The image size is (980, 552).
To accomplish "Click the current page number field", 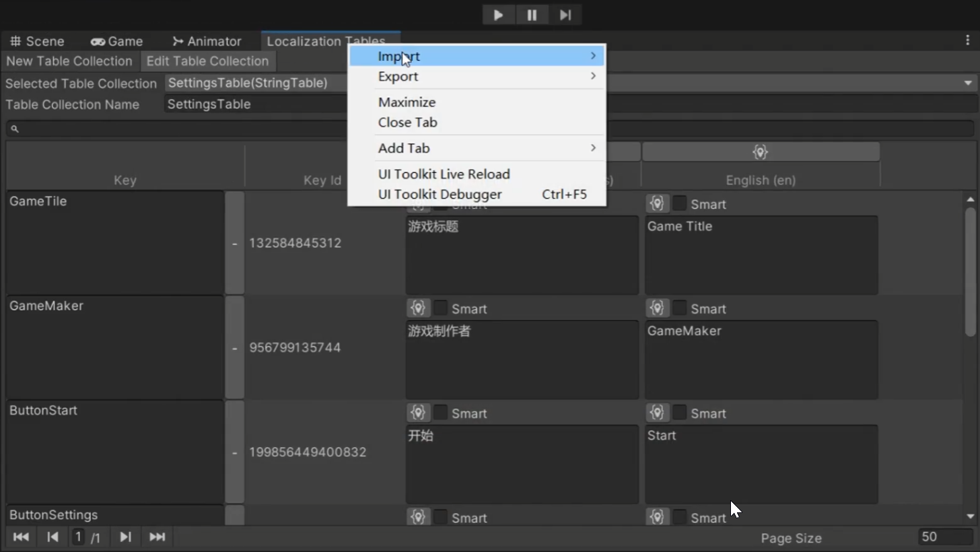I will point(79,537).
